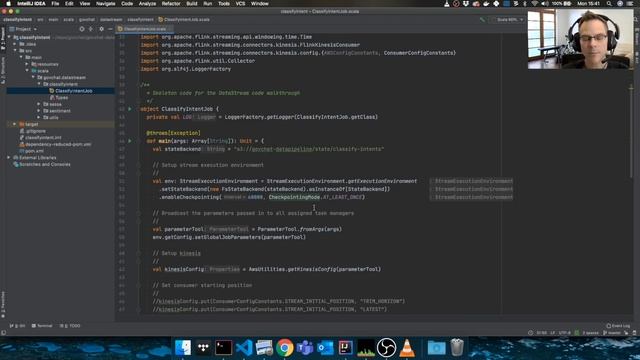Click the expand/collapse all icon in Project panel
The width and height of the screenshot is (640, 360).
[x=91, y=29]
